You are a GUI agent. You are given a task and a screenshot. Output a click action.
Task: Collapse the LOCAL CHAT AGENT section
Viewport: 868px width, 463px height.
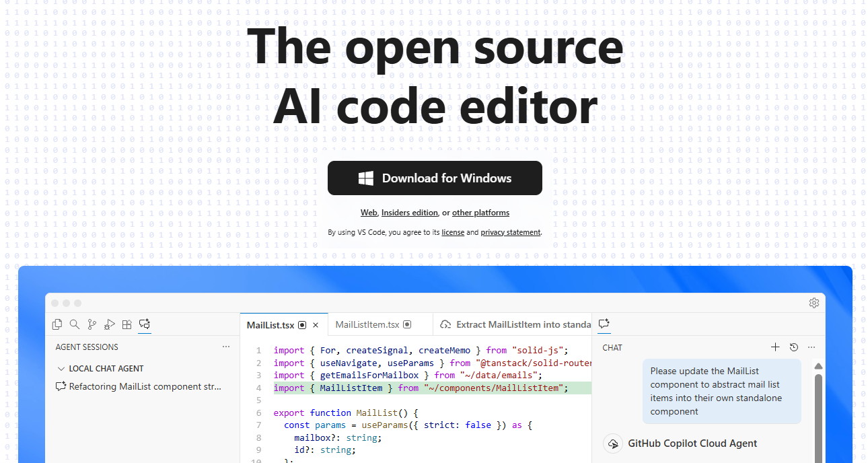coord(61,368)
